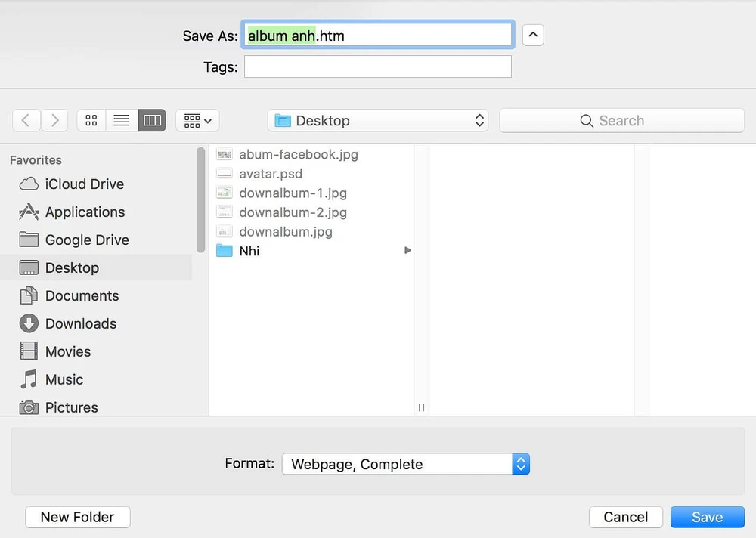Go forward to next folder
This screenshot has width=756, height=538.
pyautogui.click(x=54, y=120)
